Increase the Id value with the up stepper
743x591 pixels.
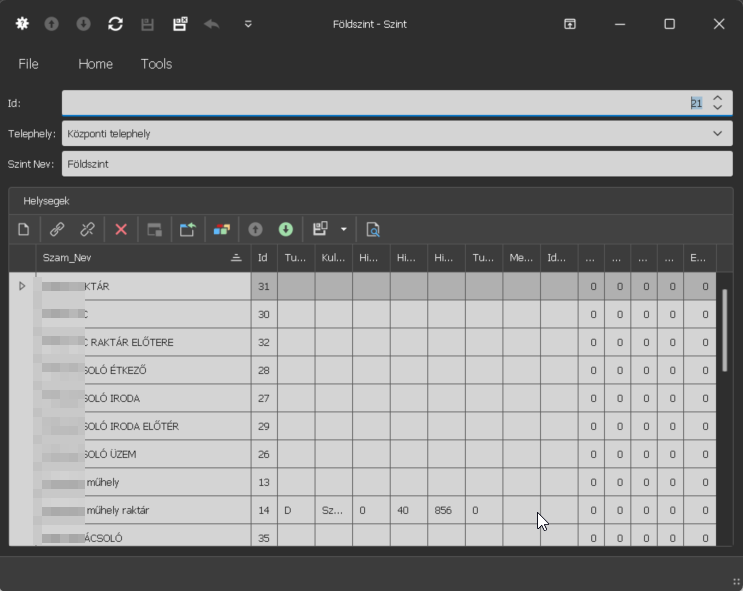(x=717, y=98)
